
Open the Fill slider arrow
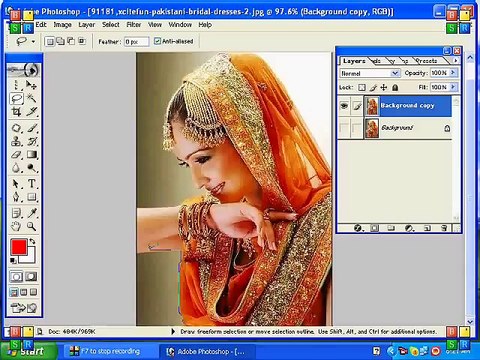[x=453, y=87]
